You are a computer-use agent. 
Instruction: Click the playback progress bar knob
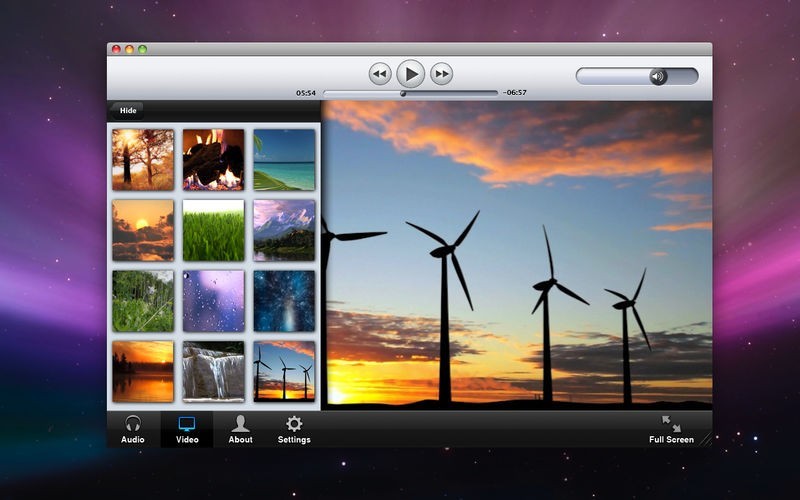tap(403, 93)
